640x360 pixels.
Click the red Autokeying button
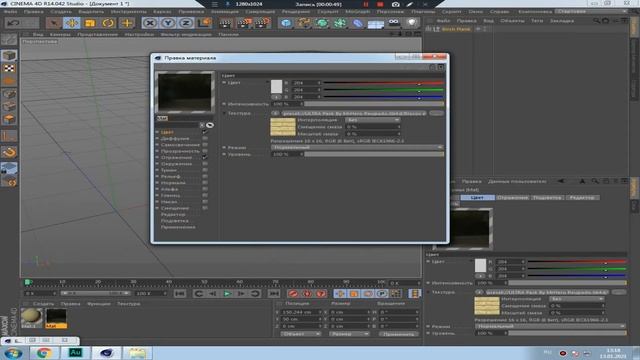[x=307, y=293]
